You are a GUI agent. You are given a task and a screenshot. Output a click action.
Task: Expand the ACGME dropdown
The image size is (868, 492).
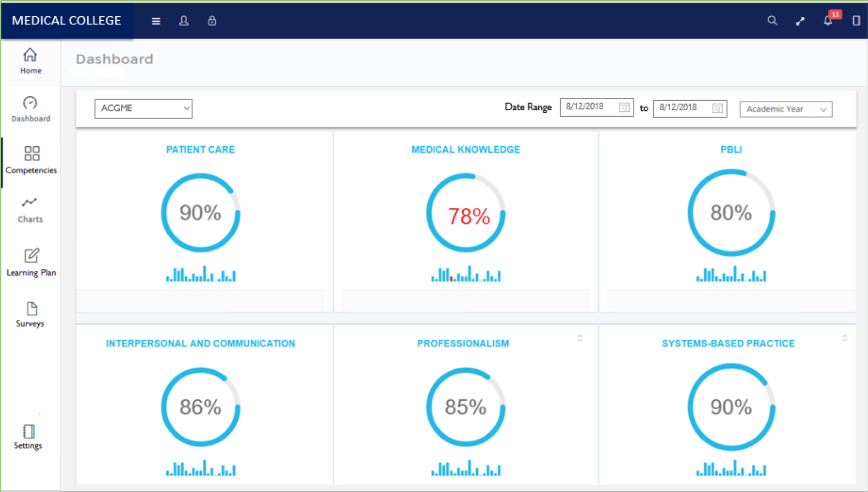tap(143, 108)
